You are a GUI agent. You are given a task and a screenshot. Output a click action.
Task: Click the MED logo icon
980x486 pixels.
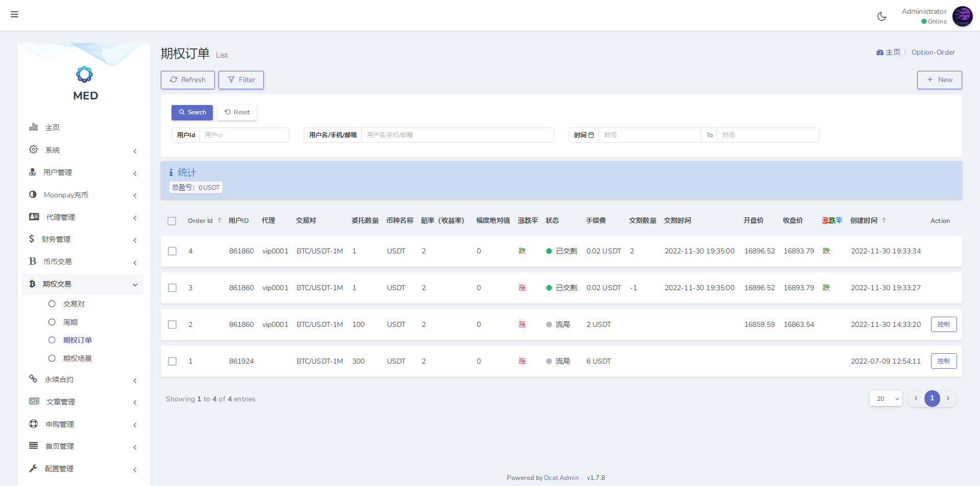coord(84,74)
